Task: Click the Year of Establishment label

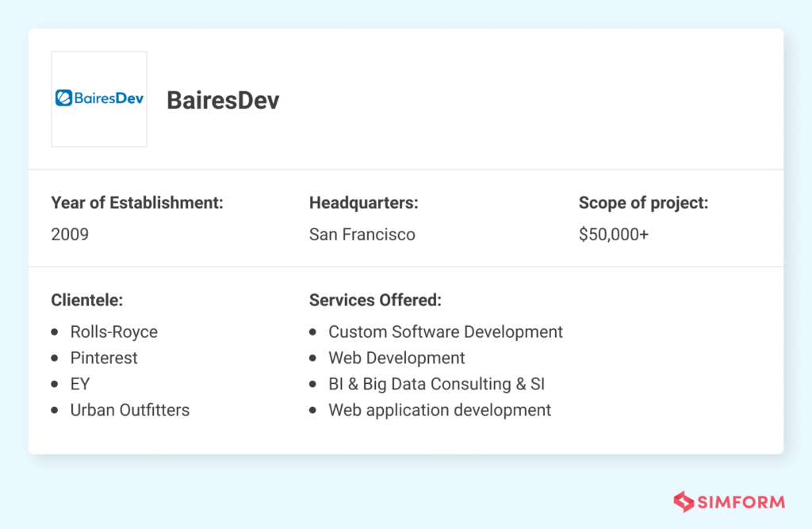Action: click(136, 202)
